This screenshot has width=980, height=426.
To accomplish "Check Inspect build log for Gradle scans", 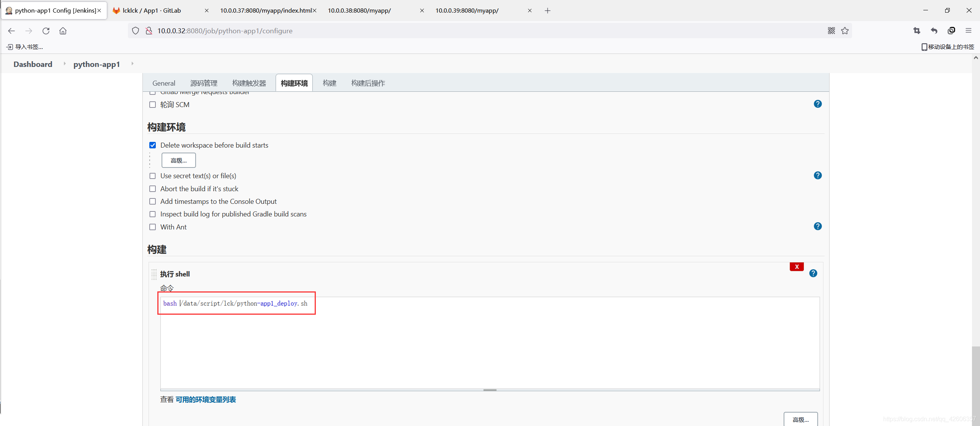I will [x=153, y=214].
